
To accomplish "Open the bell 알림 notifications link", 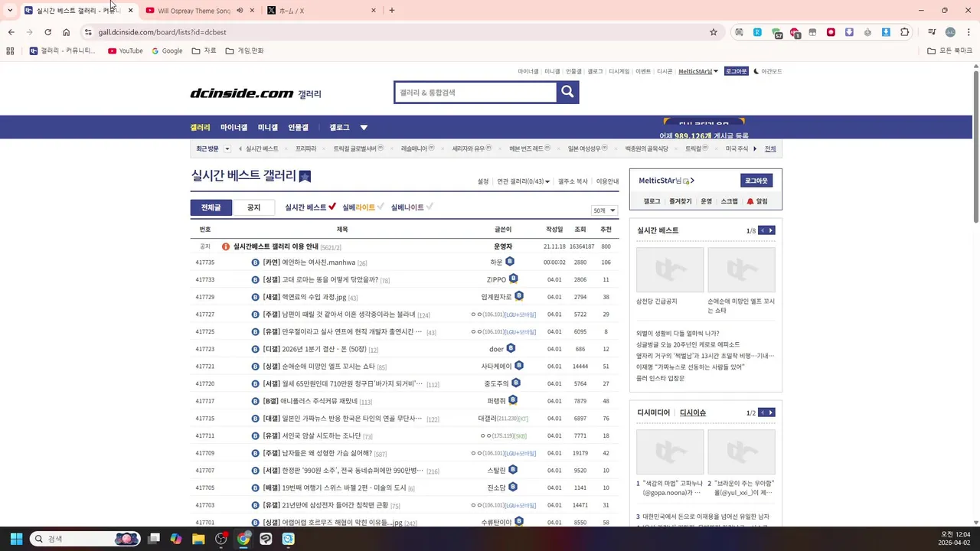I will (x=756, y=201).
